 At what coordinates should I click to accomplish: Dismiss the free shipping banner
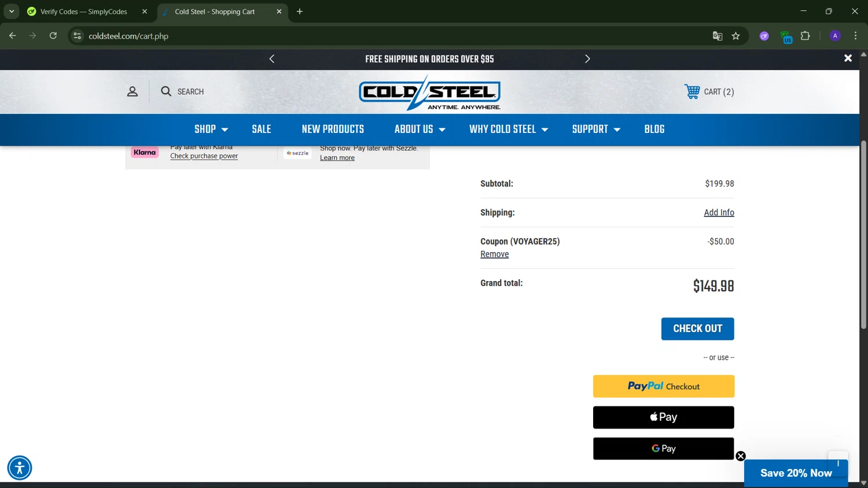[x=848, y=58]
